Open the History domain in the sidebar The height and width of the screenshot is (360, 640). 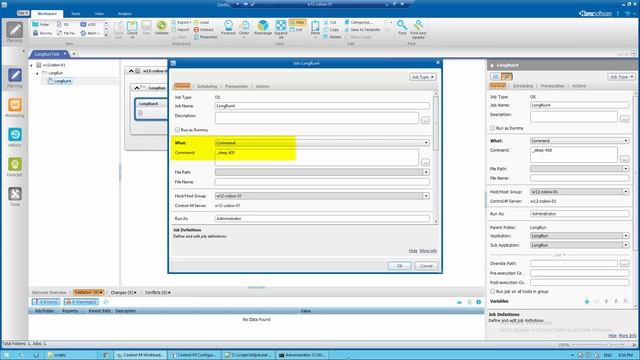(x=15, y=137)
